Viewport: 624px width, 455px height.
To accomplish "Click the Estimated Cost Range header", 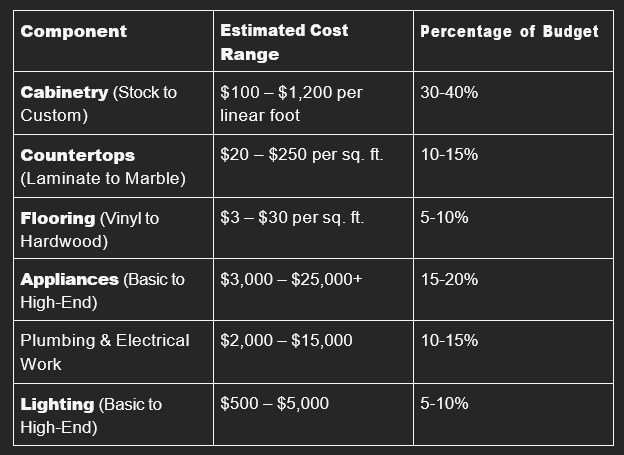I will click(x=284, y=42).
